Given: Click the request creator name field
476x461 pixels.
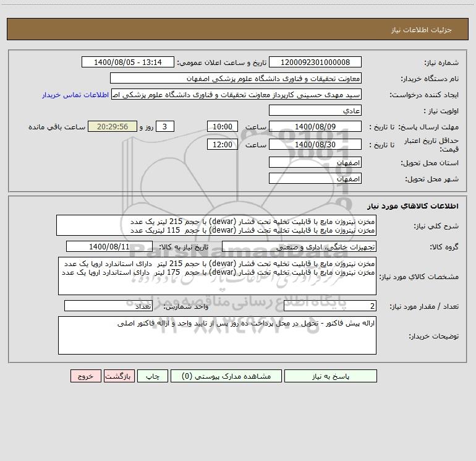Looking at the screenshot, I should click(237, 95).
